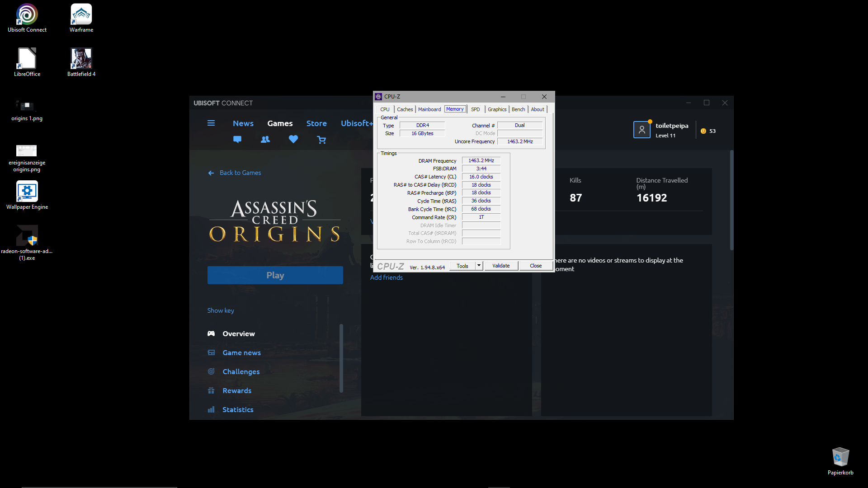Image resolution: width=868 pixels, height=488 pixels.
Task: Select origins 1.png file on desktop
Action: click(x=27, y=110)
